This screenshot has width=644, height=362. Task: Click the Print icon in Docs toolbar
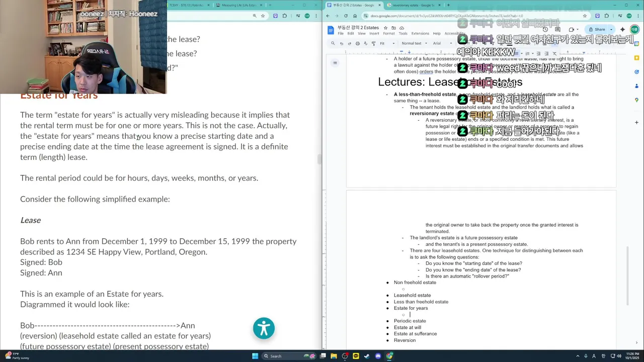[358, 43]
